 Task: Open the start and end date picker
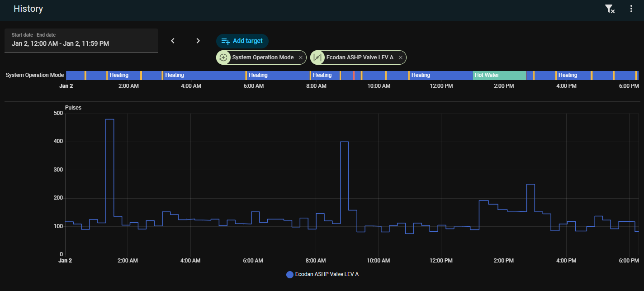[81, 40]
